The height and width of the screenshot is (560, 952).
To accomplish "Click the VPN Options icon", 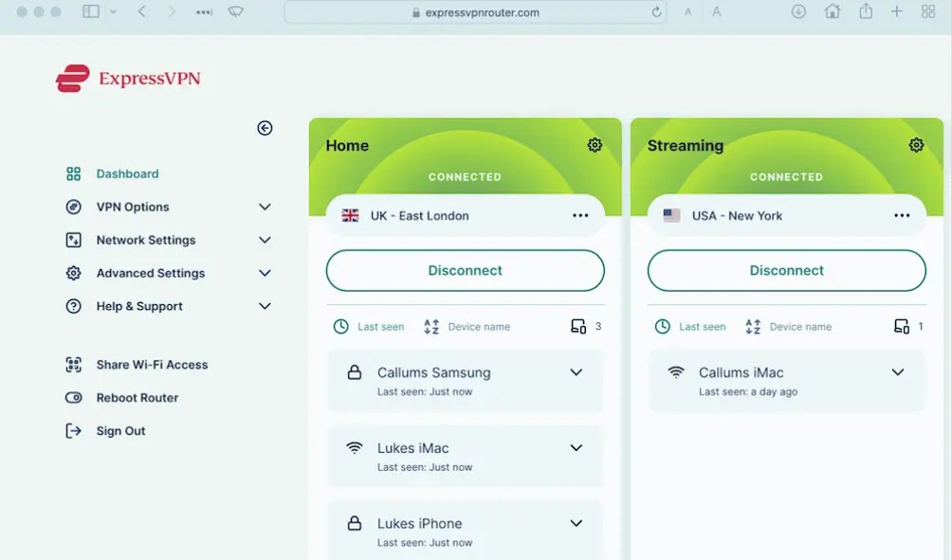I will click(x=73, y=207).
